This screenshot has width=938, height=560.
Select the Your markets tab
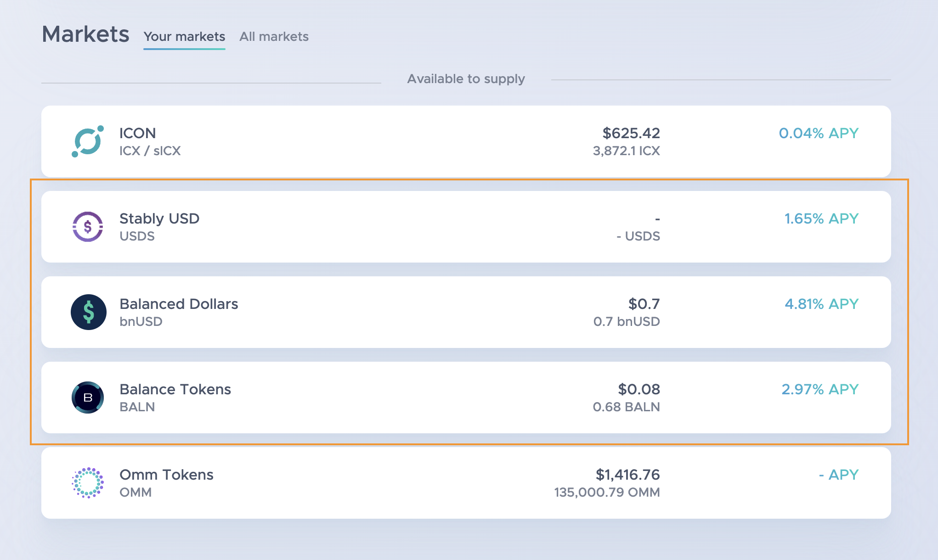184,37
